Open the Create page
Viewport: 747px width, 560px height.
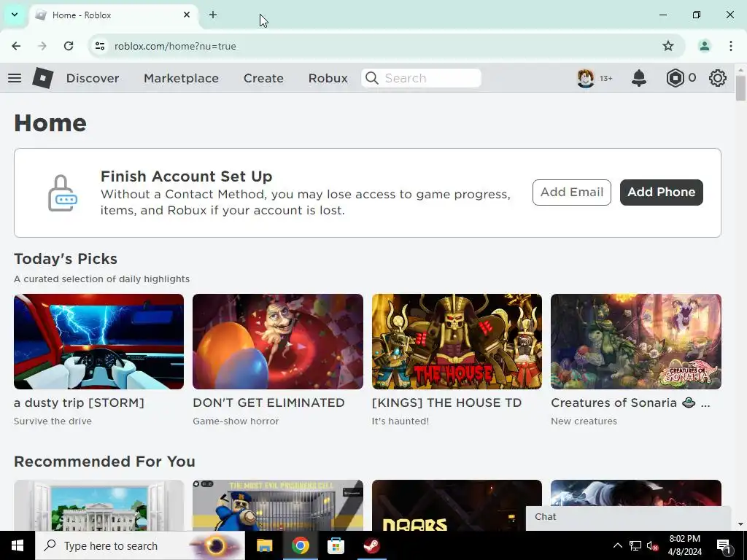[x=263, y=78]
